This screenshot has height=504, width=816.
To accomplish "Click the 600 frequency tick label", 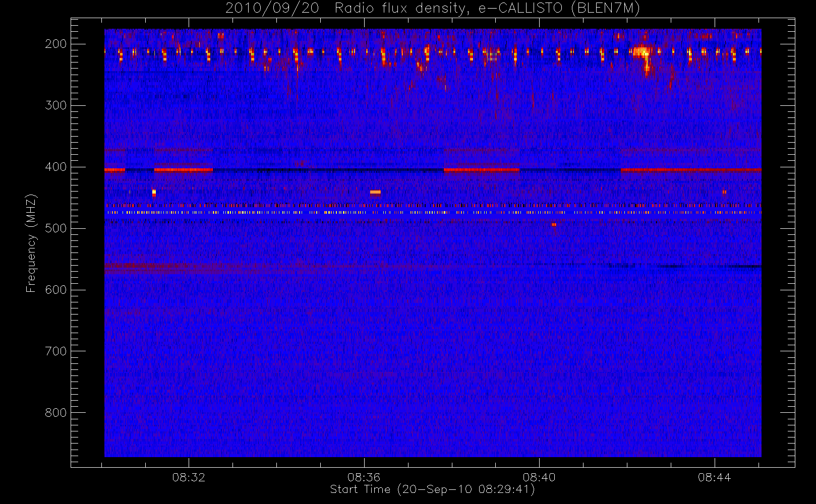I will [56, 290].
